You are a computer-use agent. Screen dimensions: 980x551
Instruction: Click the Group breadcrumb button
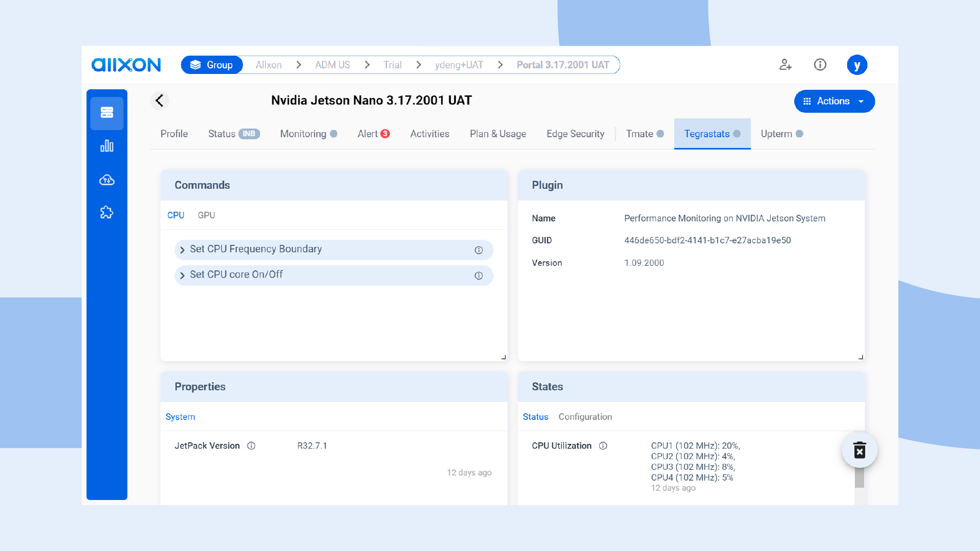[x=212, y=65]
